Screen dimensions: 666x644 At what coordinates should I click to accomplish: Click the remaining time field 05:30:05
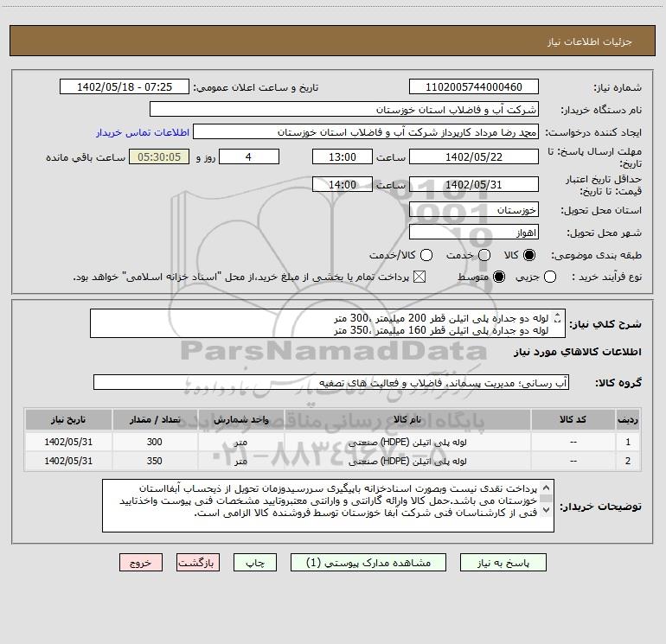point(159,156)
